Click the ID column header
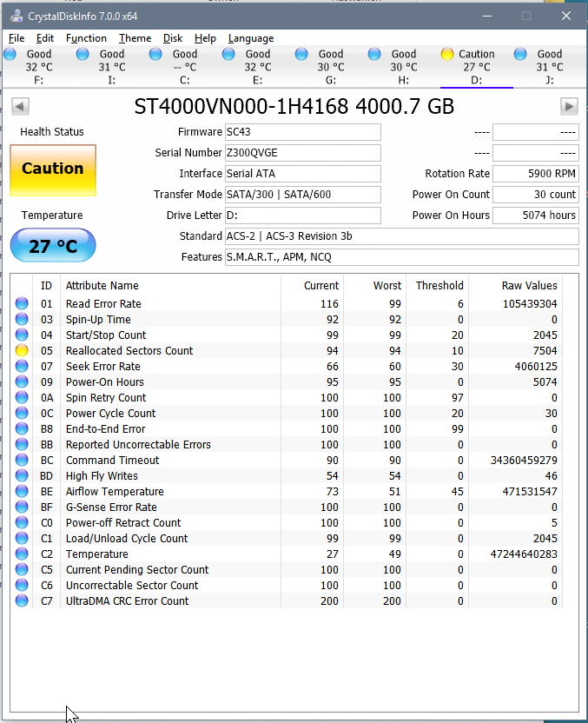Screen dimensions: 588x723 coord(46,285)
